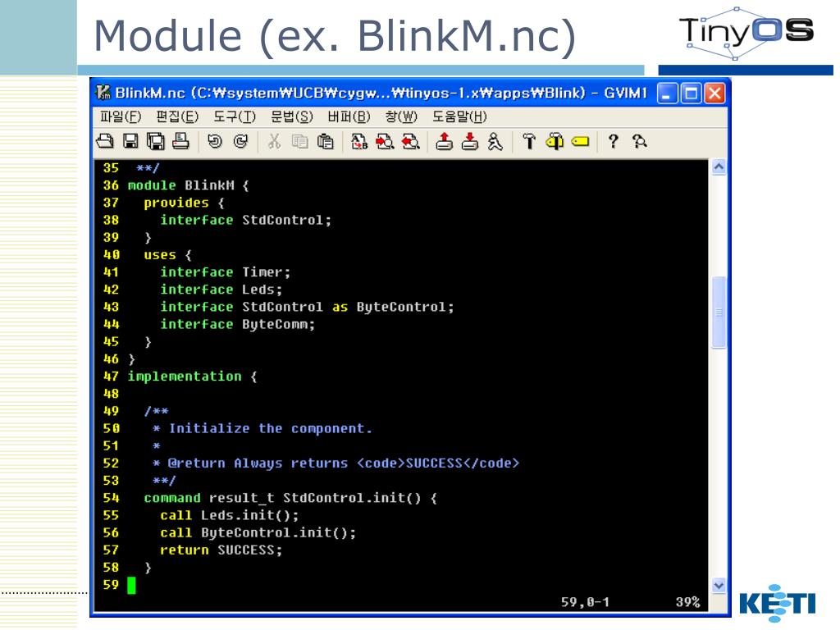Click 'interface Leds;' on line 42

pos(221,290)
